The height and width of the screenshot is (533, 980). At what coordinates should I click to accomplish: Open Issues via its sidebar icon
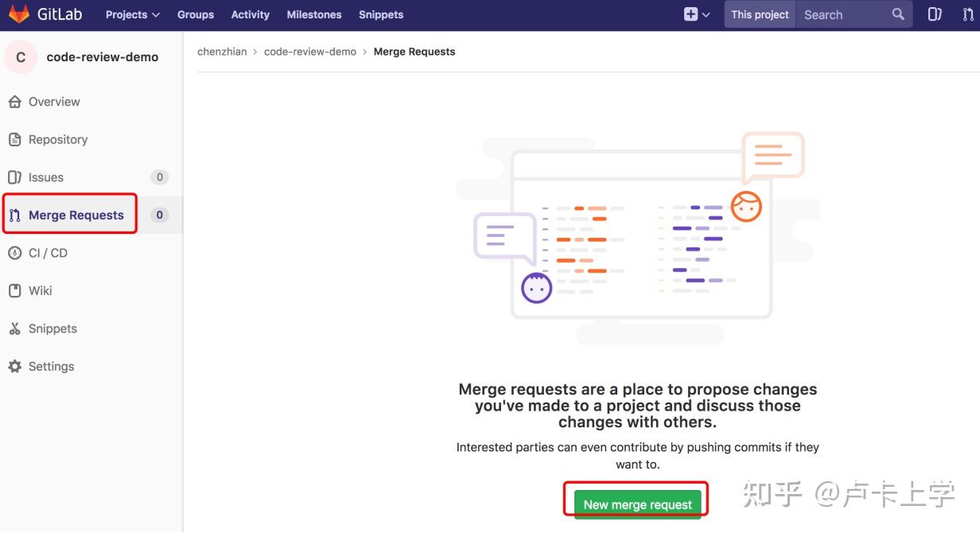point(17,177)
